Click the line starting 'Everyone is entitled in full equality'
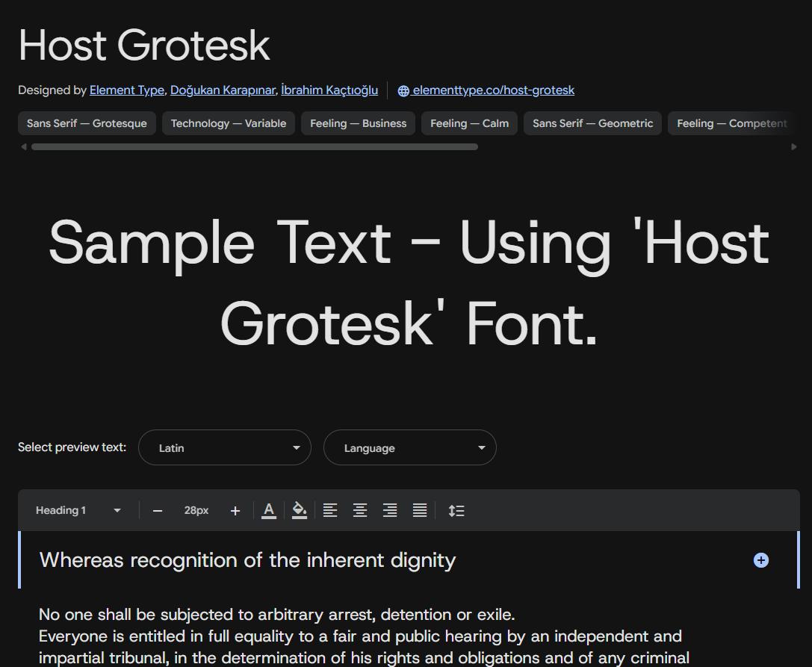 coord(360,636)
